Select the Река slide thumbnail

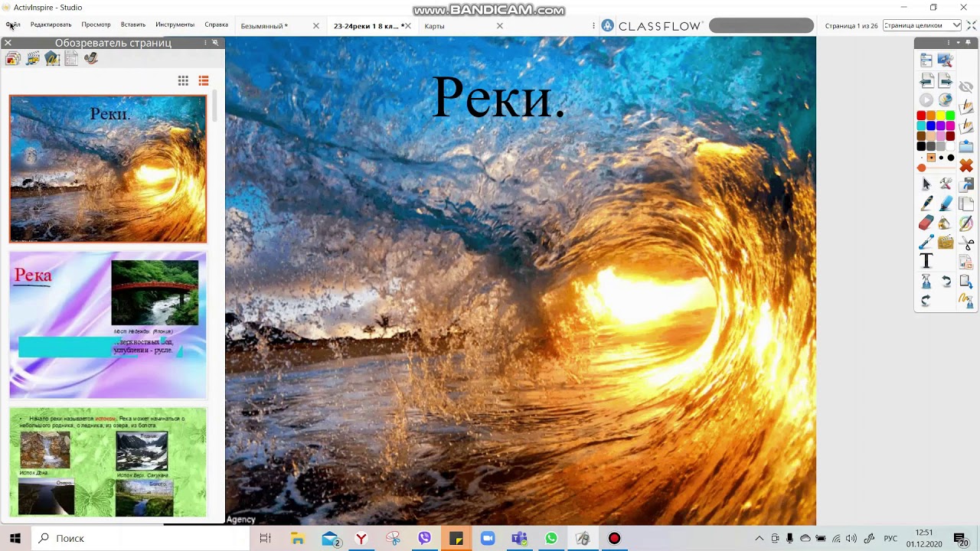click(108, 325)
